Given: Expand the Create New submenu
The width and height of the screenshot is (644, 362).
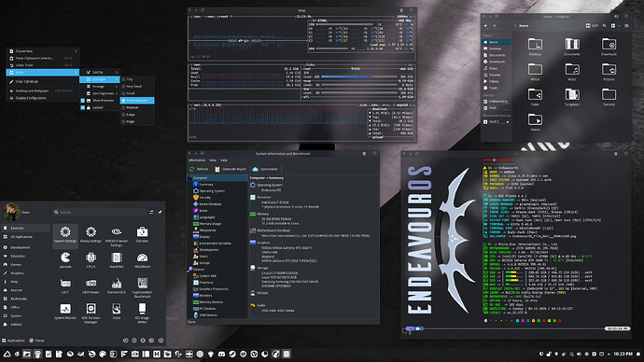Looking at the screenshot, I should point(42,51).
